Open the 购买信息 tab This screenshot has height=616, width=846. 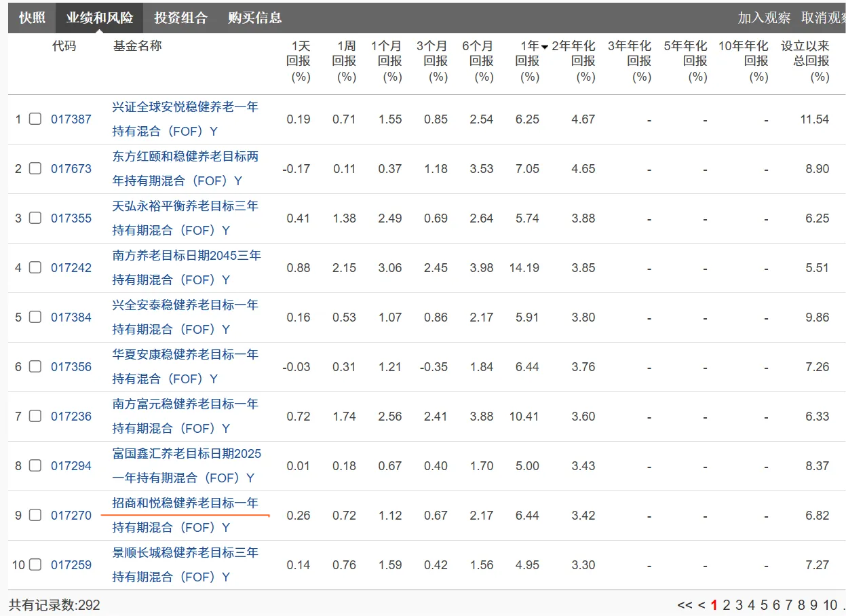tap(254, 18)
